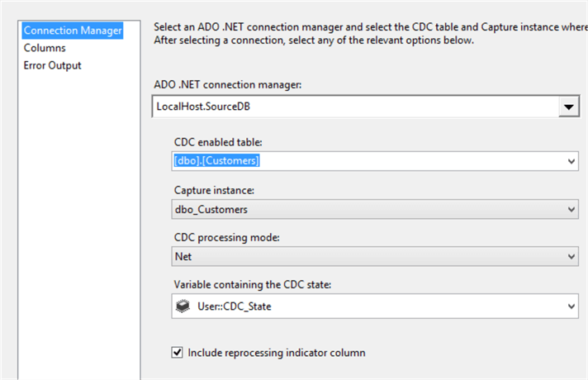Open the CDC processing mode dropdown chevron
This screenshot has width=588, height=380.
point(571,258)
